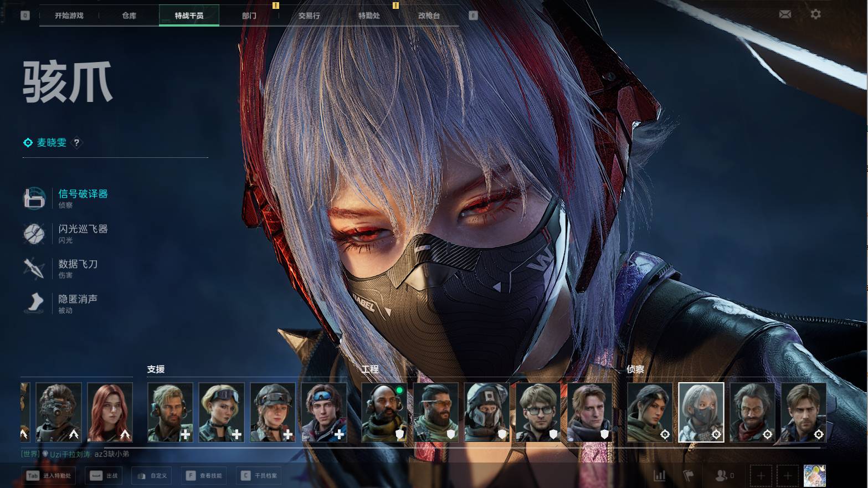The height and width of the screenshot is (488, 868).
Task: Open the 部门 tab
Action: (249, 16)
